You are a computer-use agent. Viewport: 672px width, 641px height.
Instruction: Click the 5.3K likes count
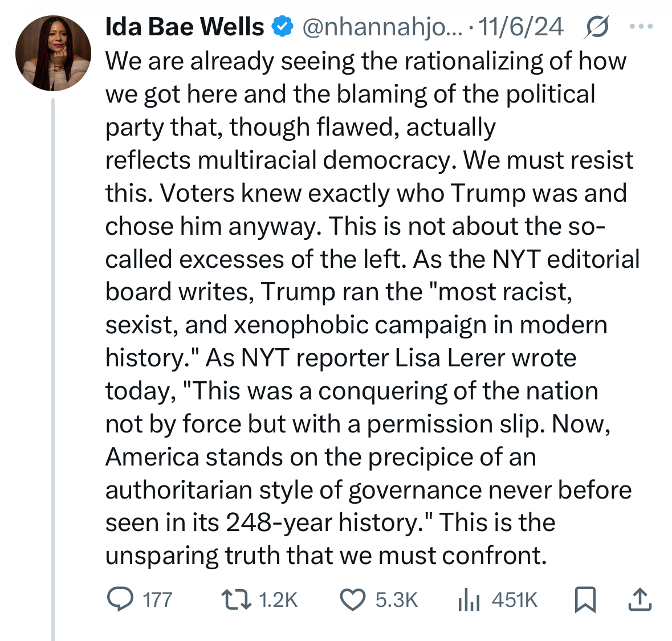tap(397, 600)
